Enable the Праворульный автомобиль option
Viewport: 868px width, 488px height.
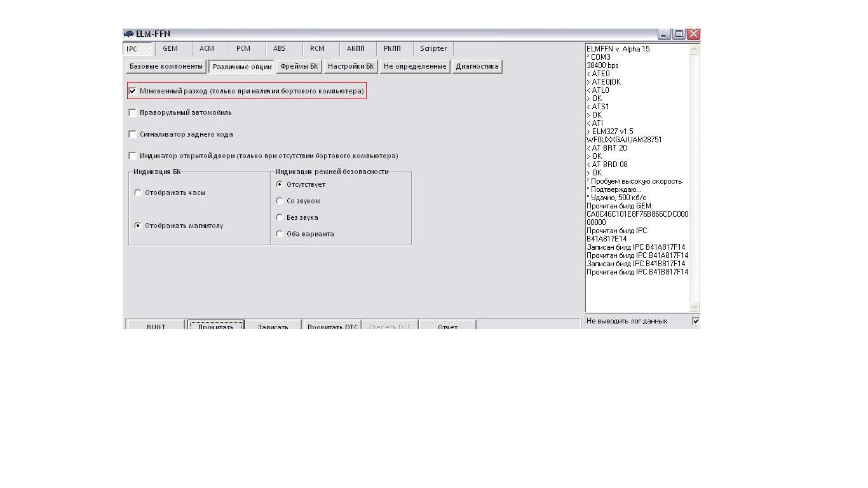tap(132, 112)
